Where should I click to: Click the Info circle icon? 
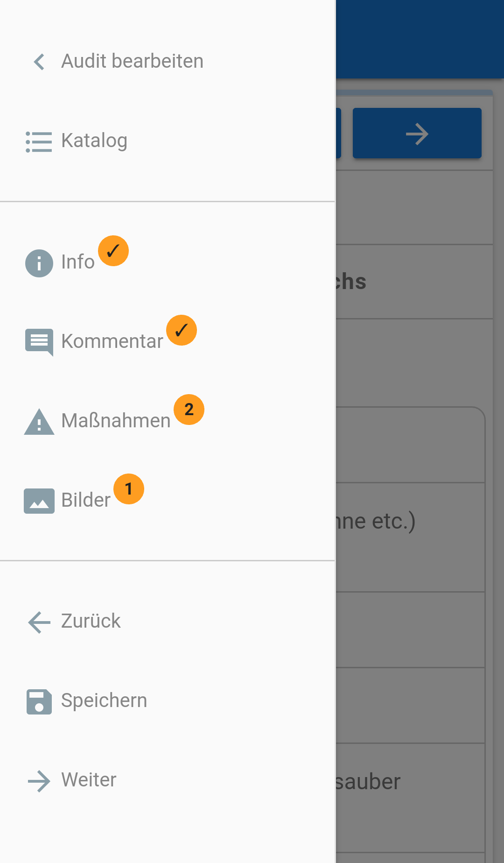(39, 263)
